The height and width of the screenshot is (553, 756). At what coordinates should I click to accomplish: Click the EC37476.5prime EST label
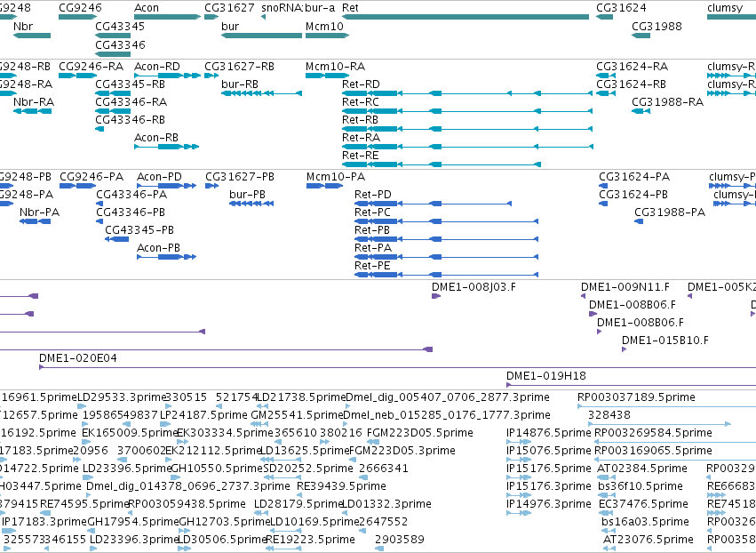pos(643,504)
